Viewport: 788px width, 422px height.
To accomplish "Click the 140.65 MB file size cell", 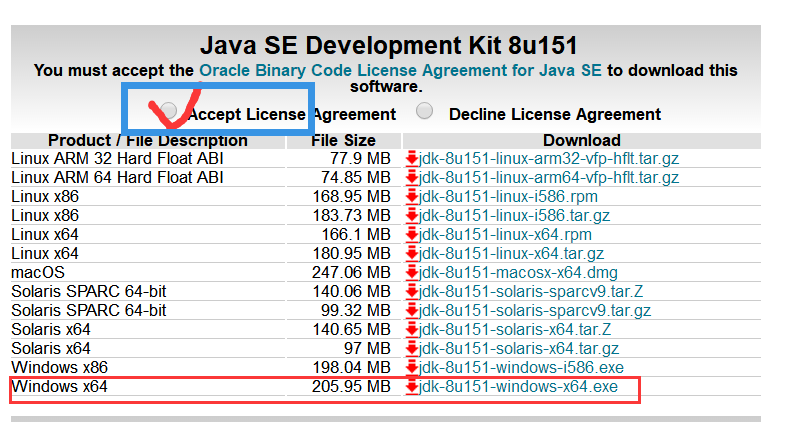I will coord(352,330).
